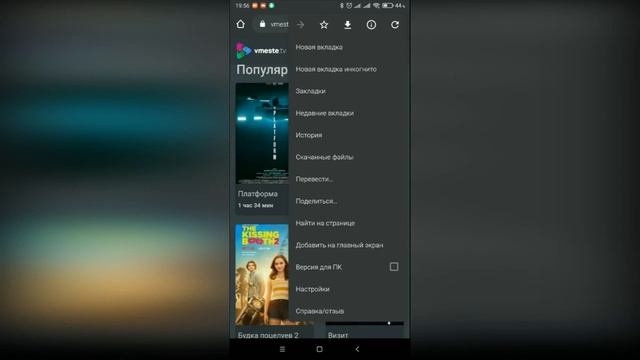The width and height of the screenshot is (640, 360).
Task: Open 'Скачанные файлы' menu entry
Action: (324, 157)
